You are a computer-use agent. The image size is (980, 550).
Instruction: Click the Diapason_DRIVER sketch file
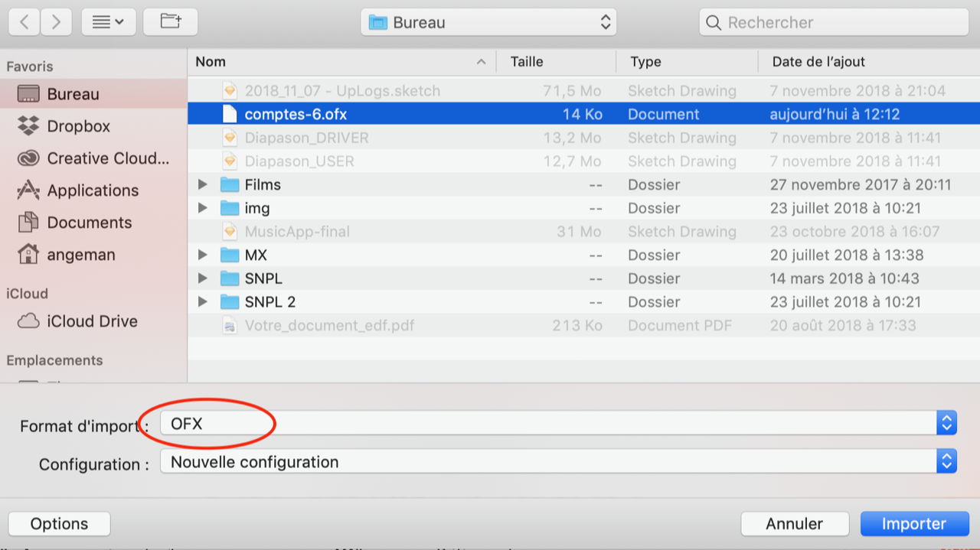[583, 138]
